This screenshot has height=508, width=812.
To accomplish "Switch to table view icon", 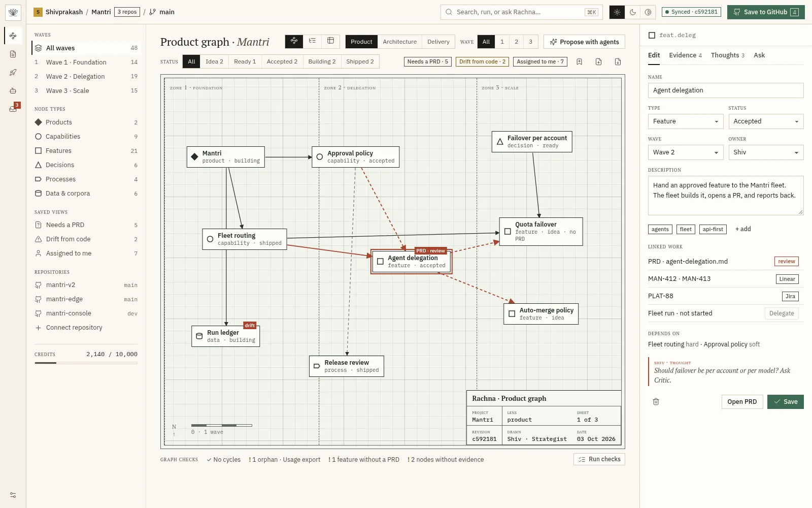I will click(330, 41).
